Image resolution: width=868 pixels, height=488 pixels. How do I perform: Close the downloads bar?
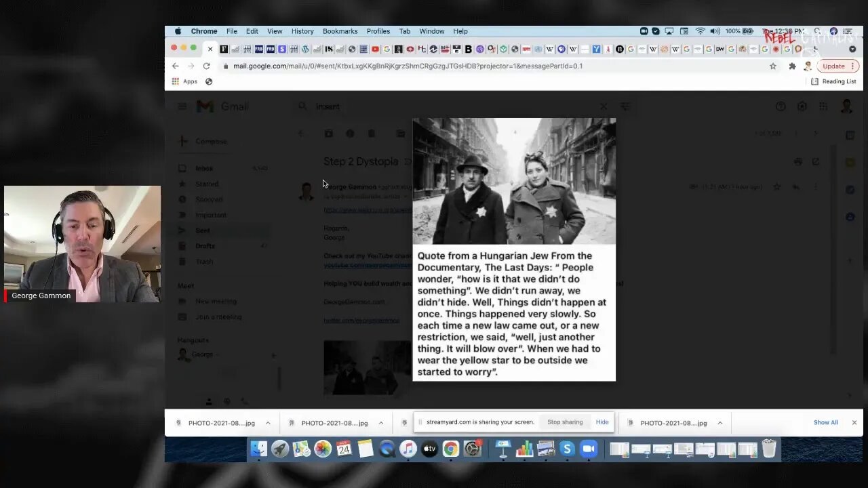point(854,422)
